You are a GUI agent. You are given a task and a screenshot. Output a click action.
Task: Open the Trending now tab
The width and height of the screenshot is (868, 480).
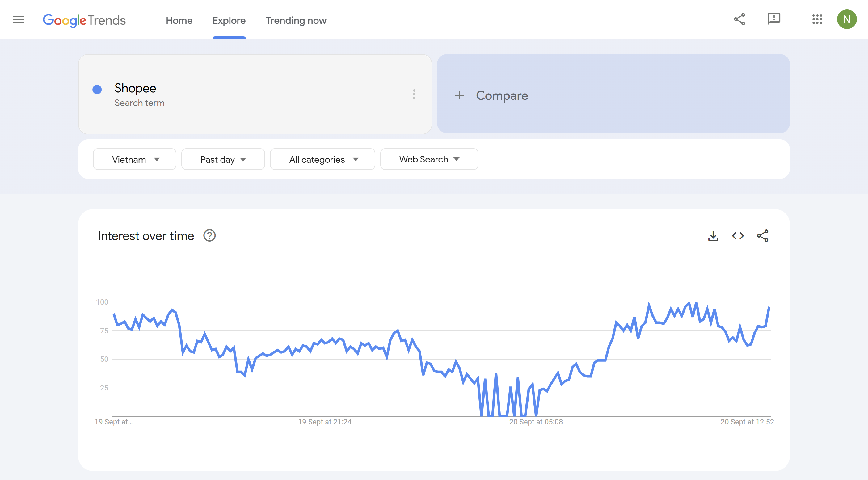pos(296,20)
